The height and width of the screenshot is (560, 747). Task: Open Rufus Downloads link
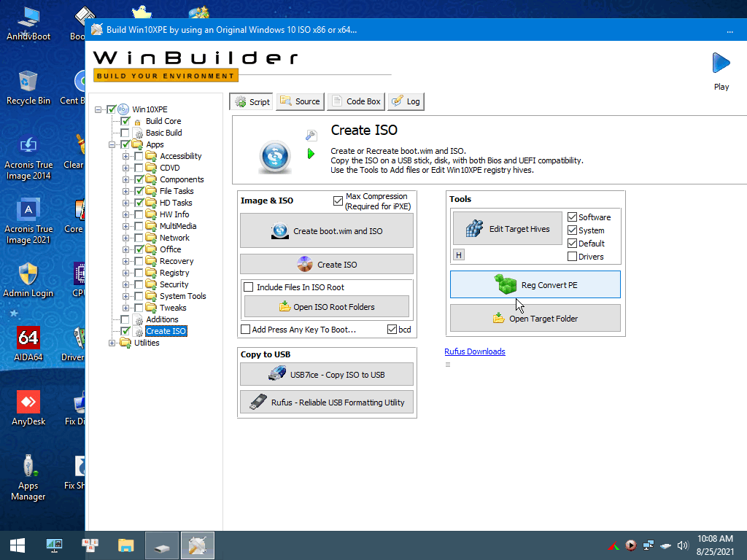tap(474, 351)
